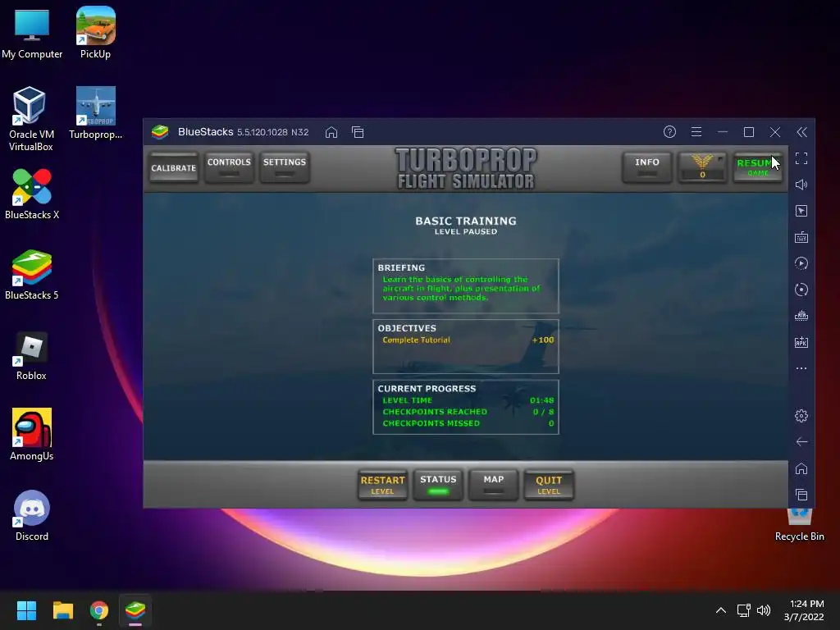The height and width of the screenshot is (630, 840).
Task: Toggle the SETTINGS panel
Action: 285,167
